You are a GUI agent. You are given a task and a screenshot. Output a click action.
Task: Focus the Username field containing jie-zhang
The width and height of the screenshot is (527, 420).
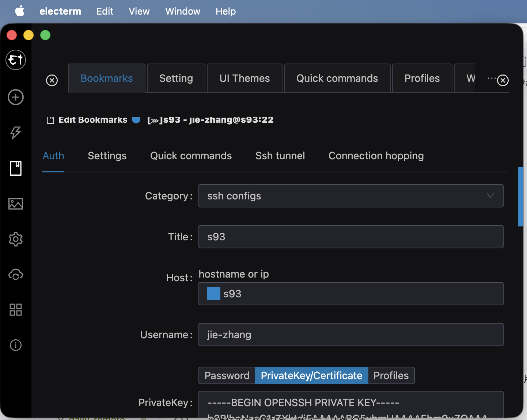pos(351,335)
